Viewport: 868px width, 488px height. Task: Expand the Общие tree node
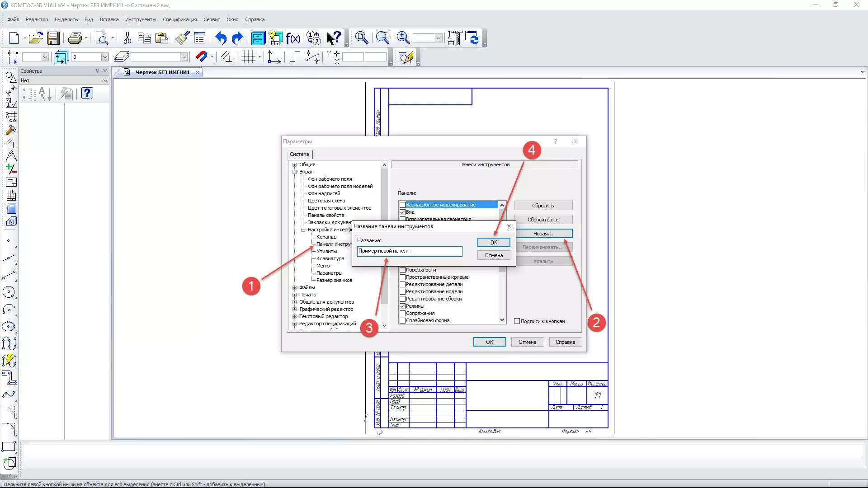coord(295,165)
